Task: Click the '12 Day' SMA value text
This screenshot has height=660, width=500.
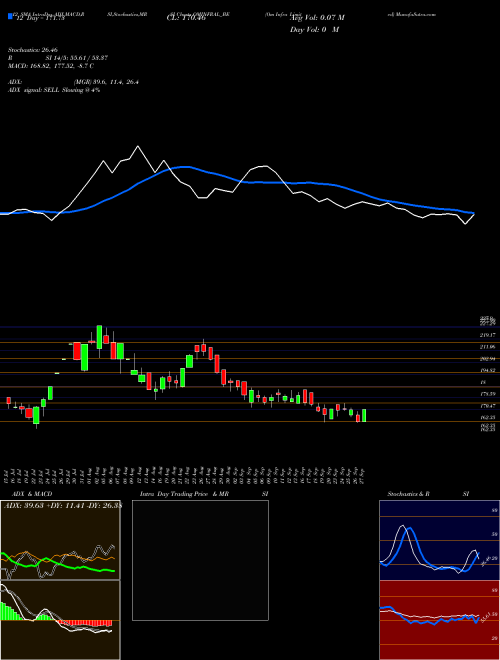Action: 39,18
